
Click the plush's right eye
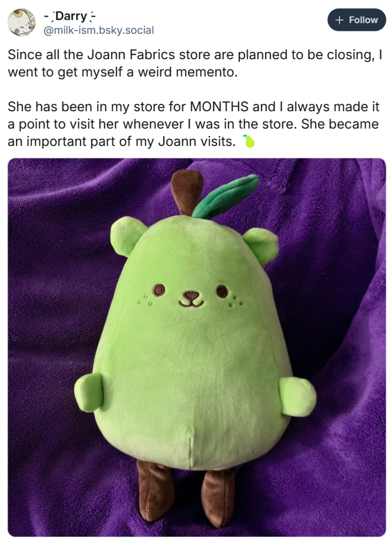(x=222, y=291)
